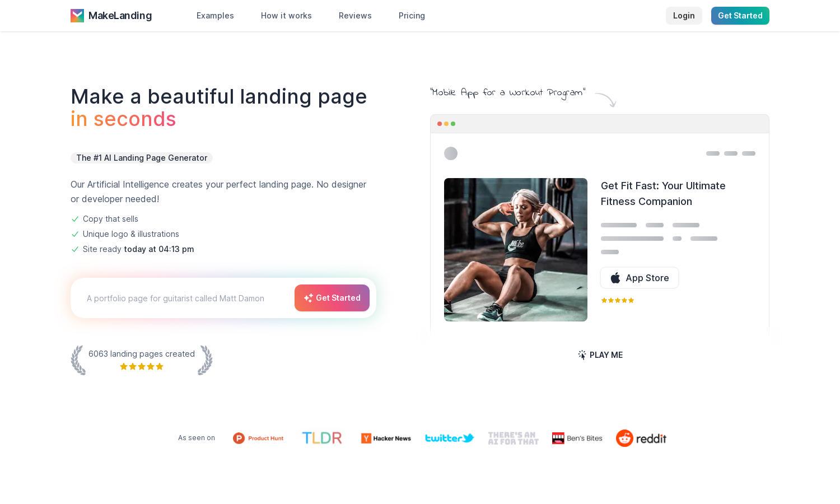Click the Login button
This screenshot has width=840, height=504.
click(x=684, y=16)
